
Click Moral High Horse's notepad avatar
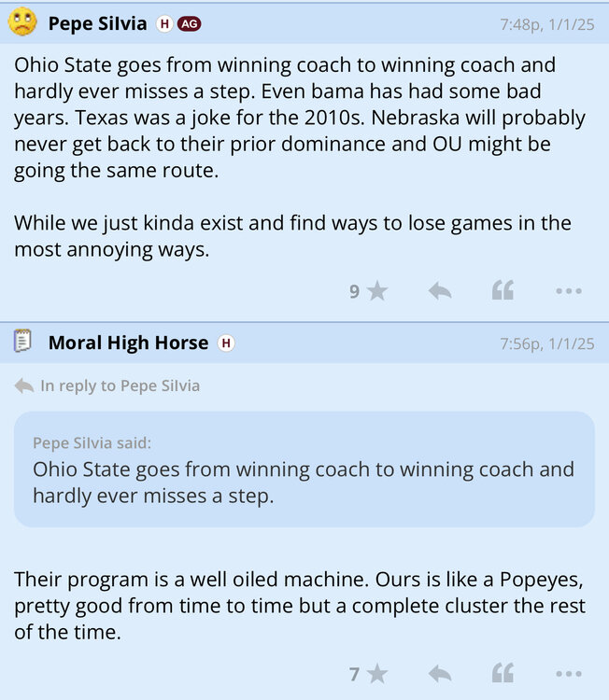click(22, 343)
